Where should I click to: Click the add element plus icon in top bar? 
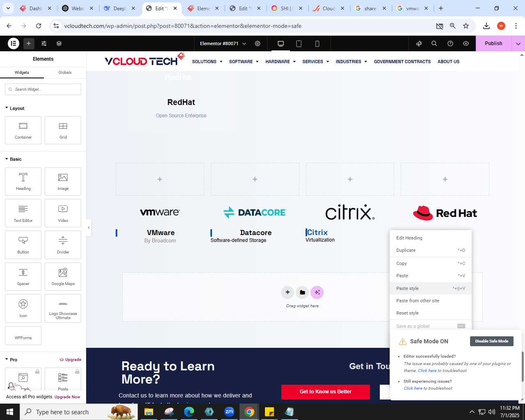click(29, 43)
